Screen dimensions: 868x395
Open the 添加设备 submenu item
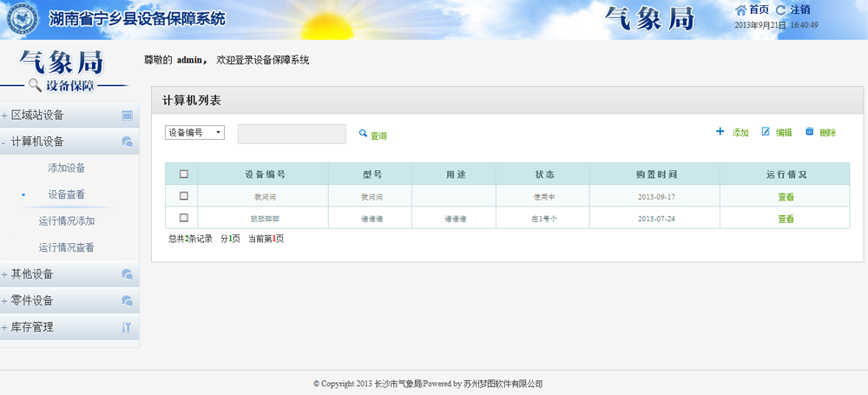coord(67,168)
